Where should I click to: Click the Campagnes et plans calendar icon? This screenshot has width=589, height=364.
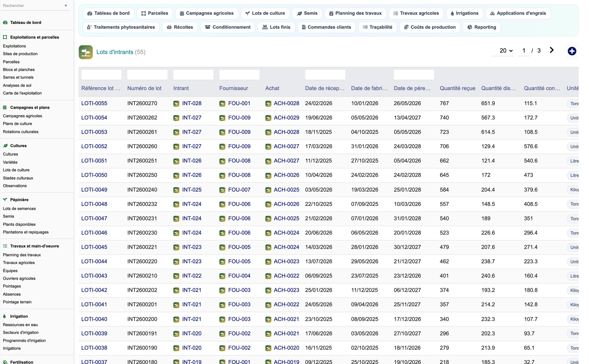pyautogui.click(x=5, y=107)
